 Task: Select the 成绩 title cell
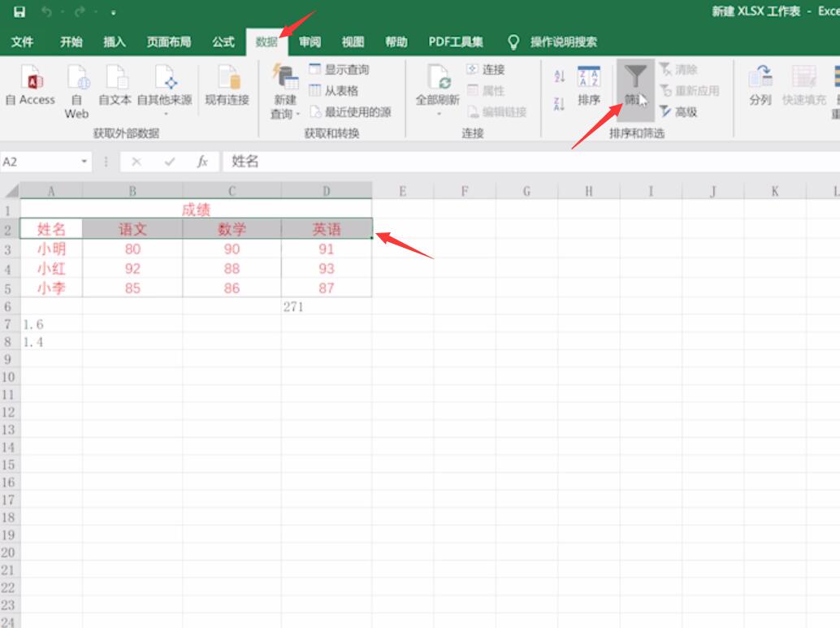coord(196,210)
